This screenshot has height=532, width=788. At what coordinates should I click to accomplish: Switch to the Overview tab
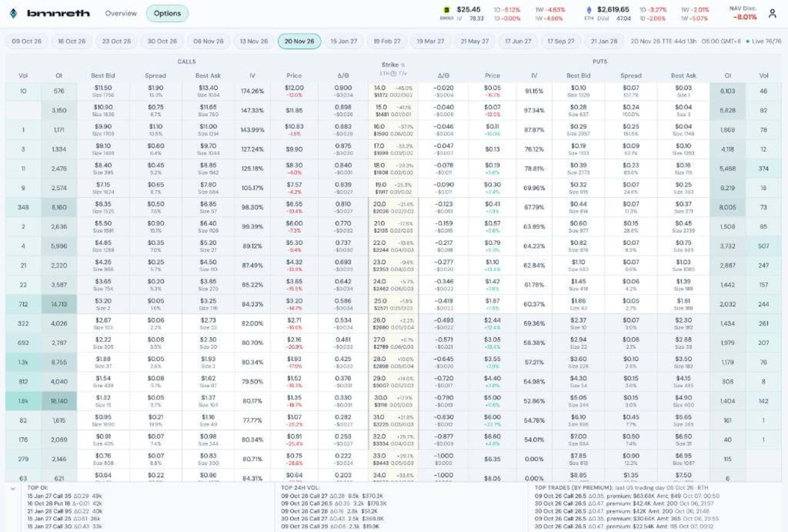[121, 13]
